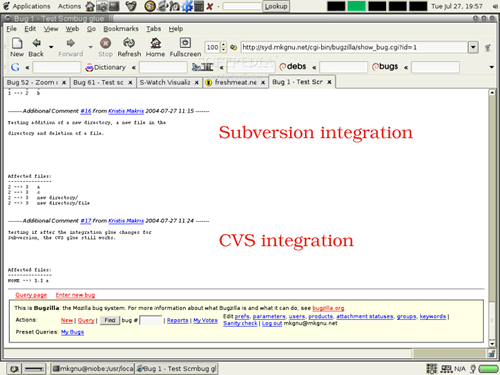The height and width of the screenshot is (375, 500).
Task: Click the Google search icon
Action: tap(15, 67)
